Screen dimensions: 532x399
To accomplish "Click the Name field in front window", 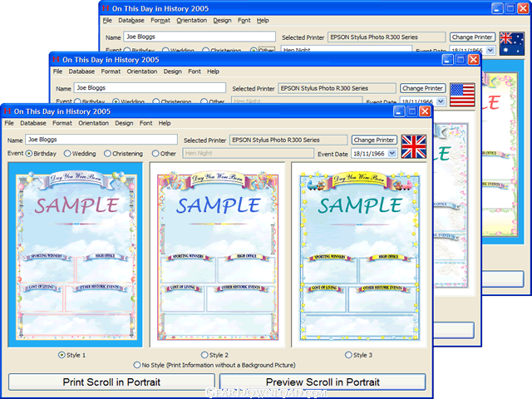I will tap(101, 140).
